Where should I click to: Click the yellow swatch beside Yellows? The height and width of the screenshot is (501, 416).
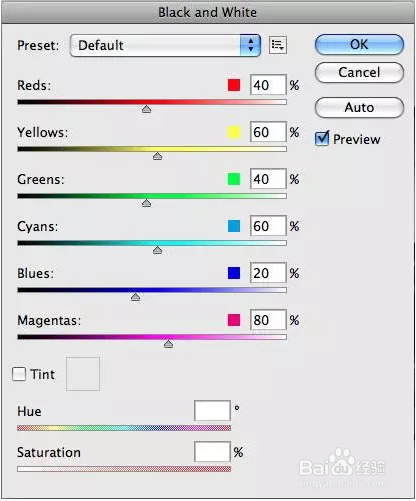(x=234, y=132)
